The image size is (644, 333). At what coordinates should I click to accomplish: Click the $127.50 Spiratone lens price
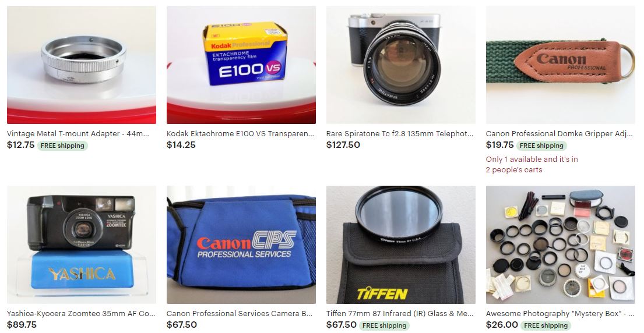click(343, 145)
